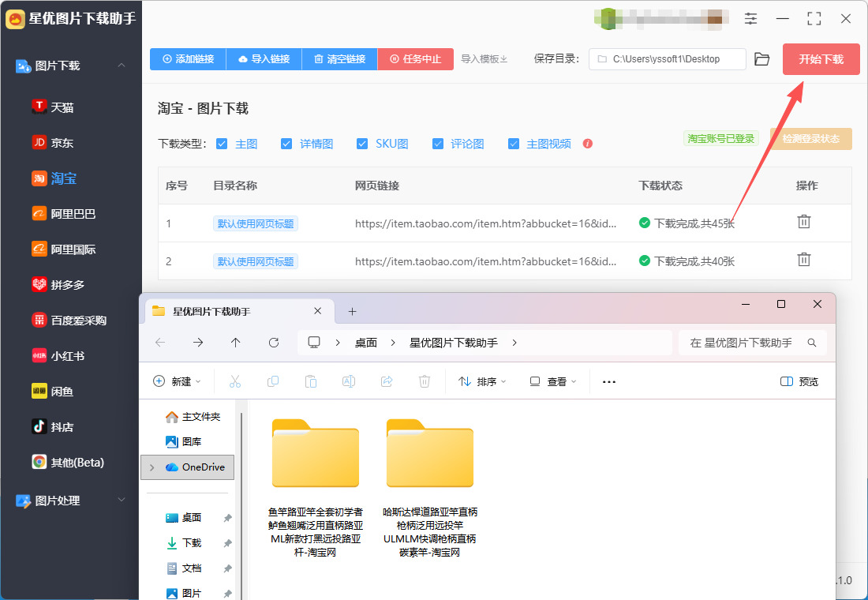Expand OneDrive tree node arrow
Screen dimensions: 868x600
tap(152, 467)
